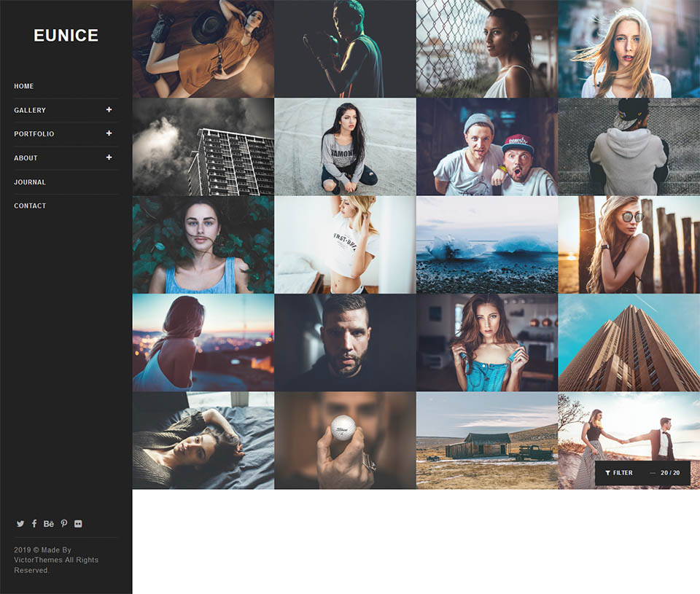Open the Contact page link
Screen dimensions: 700x594
coord(30,206)
